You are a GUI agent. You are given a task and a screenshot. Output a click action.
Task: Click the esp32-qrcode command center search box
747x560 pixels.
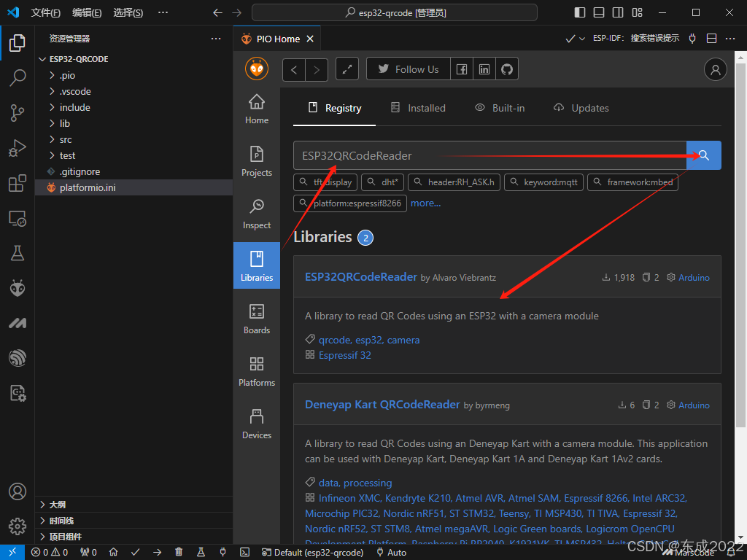click(x=395, y=12)
